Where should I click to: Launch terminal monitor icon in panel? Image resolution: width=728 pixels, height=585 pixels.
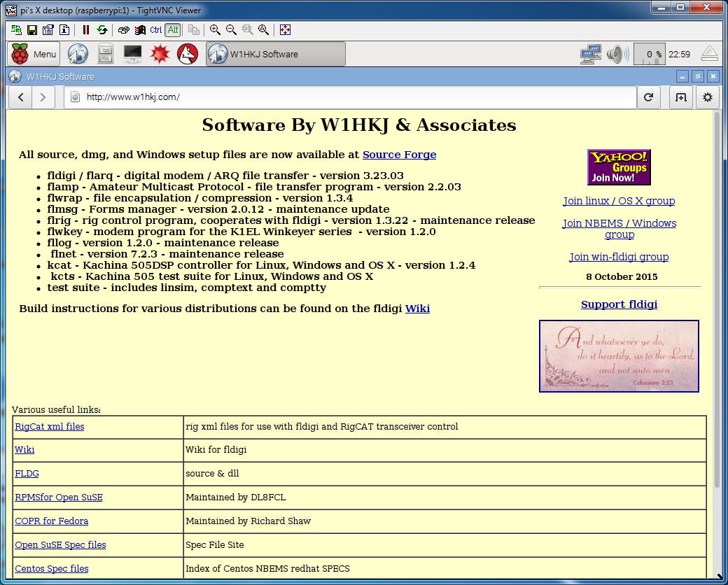point(133,54)
